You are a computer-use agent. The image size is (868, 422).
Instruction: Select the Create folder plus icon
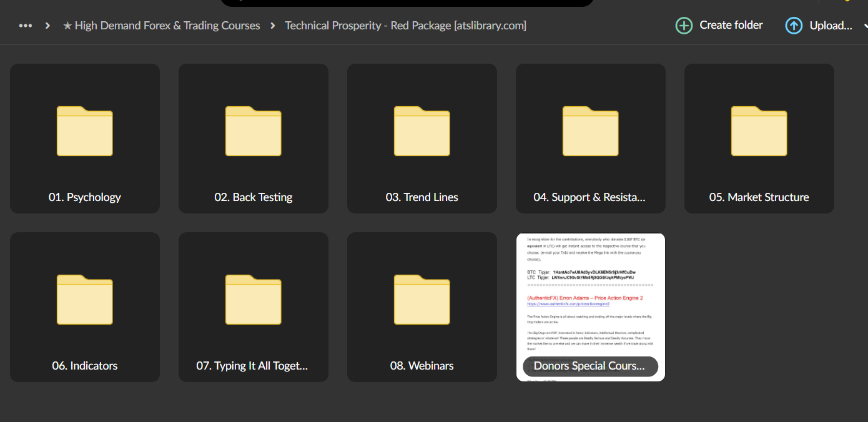point(684,26)
